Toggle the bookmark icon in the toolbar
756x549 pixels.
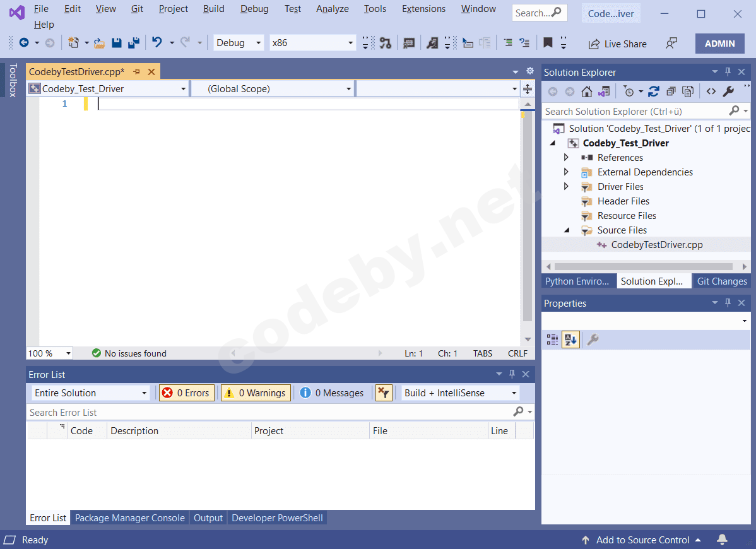[x=548, y=43]
